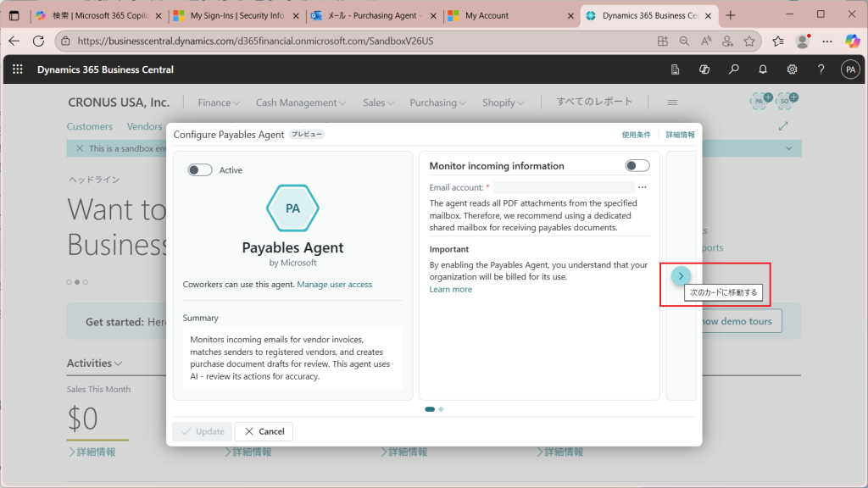Click the split screen icon in address bar
This screenshot has width=868, height=488.
[663, 41]
